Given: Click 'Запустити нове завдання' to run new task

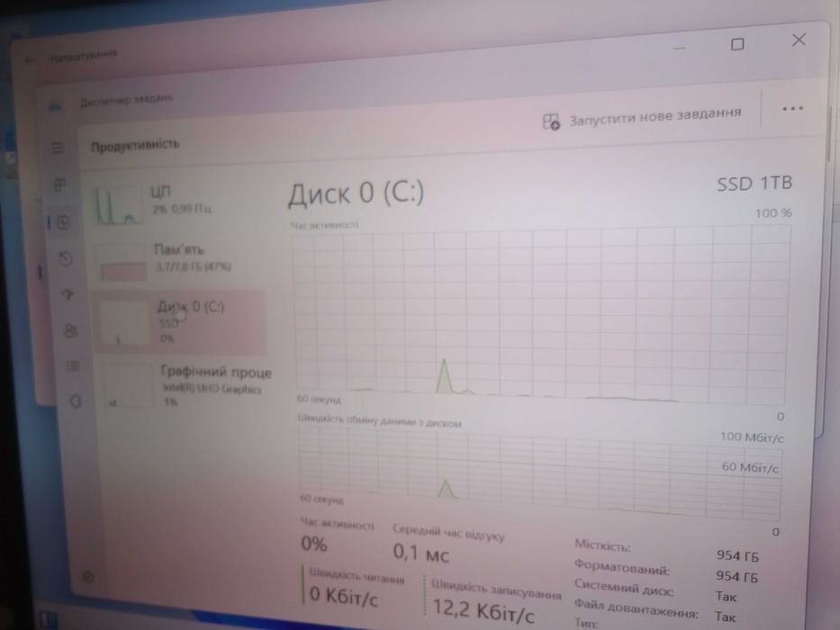Looking at the screenshot, I should [642, 118].
